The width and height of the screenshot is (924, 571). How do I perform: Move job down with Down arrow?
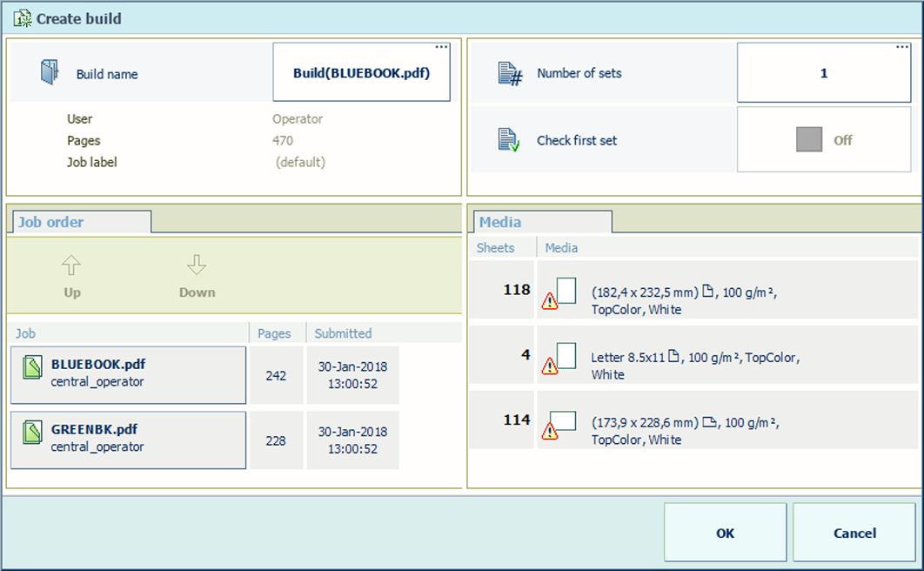click(x=197, y=275)
